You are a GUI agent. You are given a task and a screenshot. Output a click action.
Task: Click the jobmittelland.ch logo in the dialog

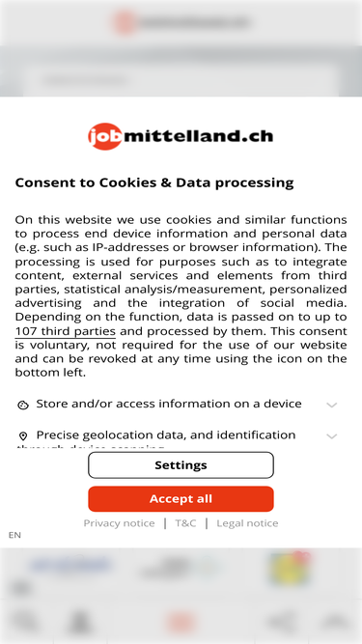181,136
